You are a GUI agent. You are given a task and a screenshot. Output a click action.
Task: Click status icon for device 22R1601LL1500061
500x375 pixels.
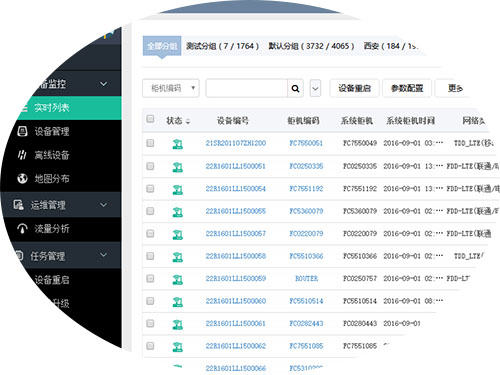pos(178,324)
